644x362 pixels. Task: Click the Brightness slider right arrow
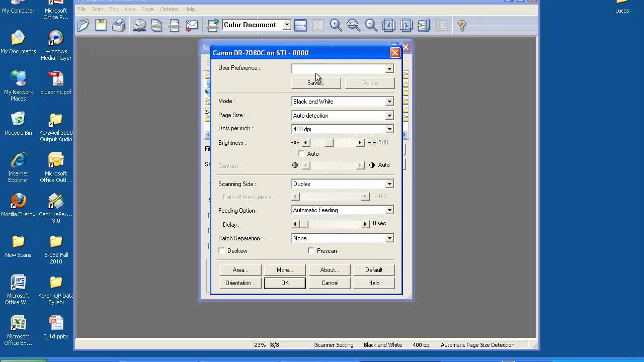pyautogui.click(x=360, y=143)
